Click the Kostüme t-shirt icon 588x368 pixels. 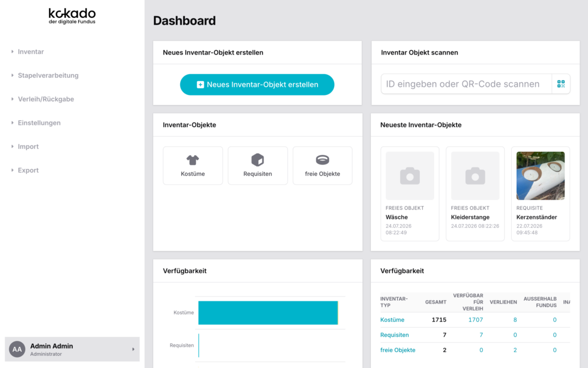click(193, 160)
